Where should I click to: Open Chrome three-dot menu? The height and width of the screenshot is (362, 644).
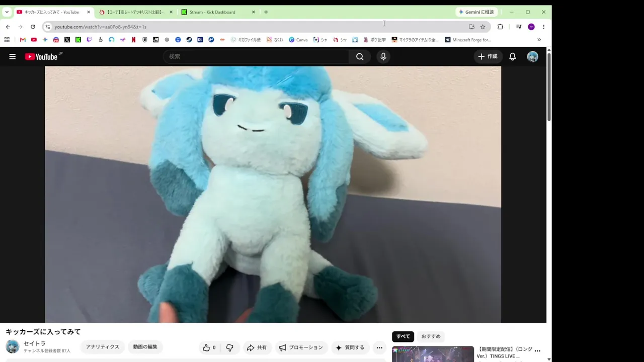pyautogui.click(x=543, y=27)
